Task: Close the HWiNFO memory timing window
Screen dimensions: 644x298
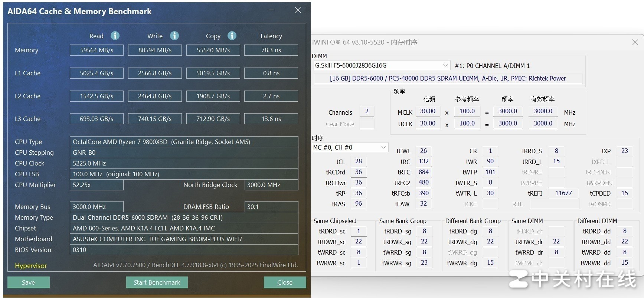Action: click(x=635, y=42)
